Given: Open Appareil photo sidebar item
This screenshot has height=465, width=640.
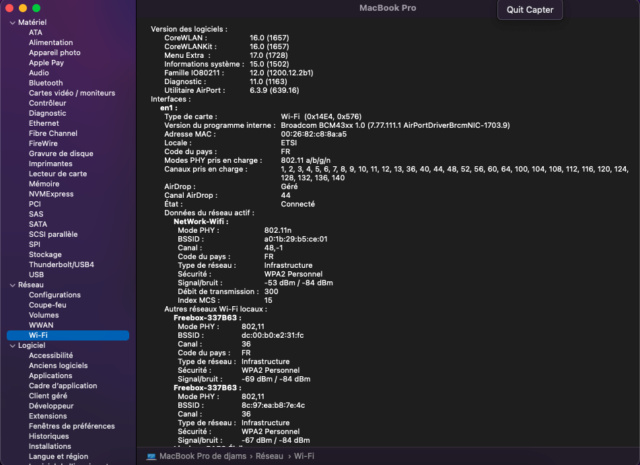Looking at the screenshot, I should (55, 53).
